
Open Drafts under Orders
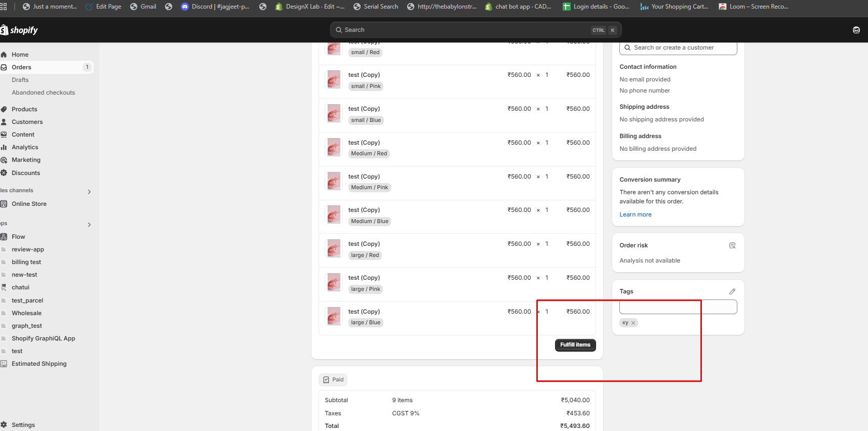coord(20,80)
